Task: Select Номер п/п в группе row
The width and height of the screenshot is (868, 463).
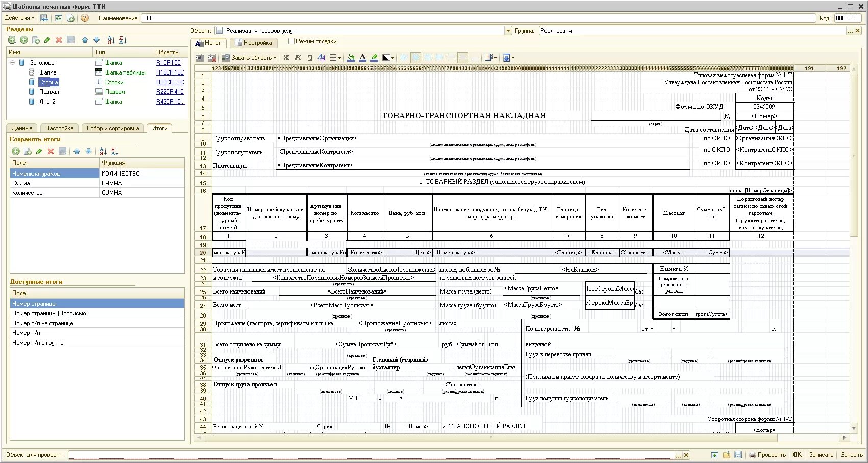Action: tap(97, 343)
